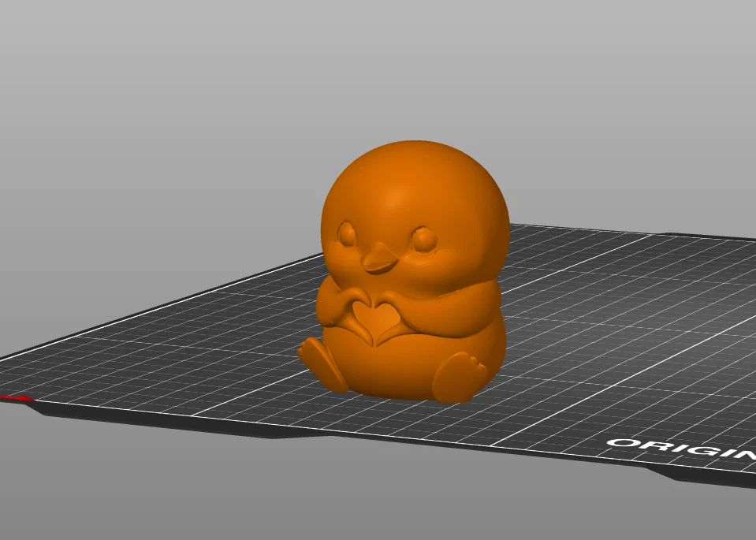756x540 pixels.
Task: Select the orange penguin 3D model
Action: coord(405,273)
